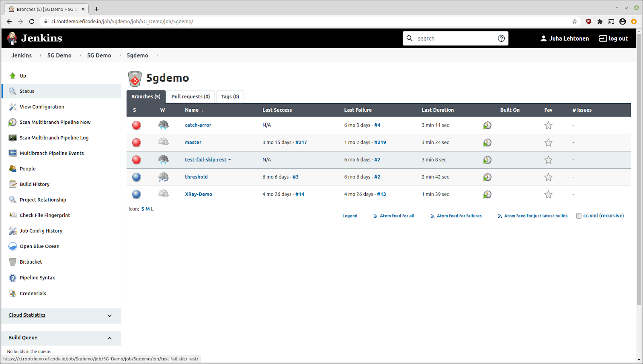Click the log out link

(614, 39)
